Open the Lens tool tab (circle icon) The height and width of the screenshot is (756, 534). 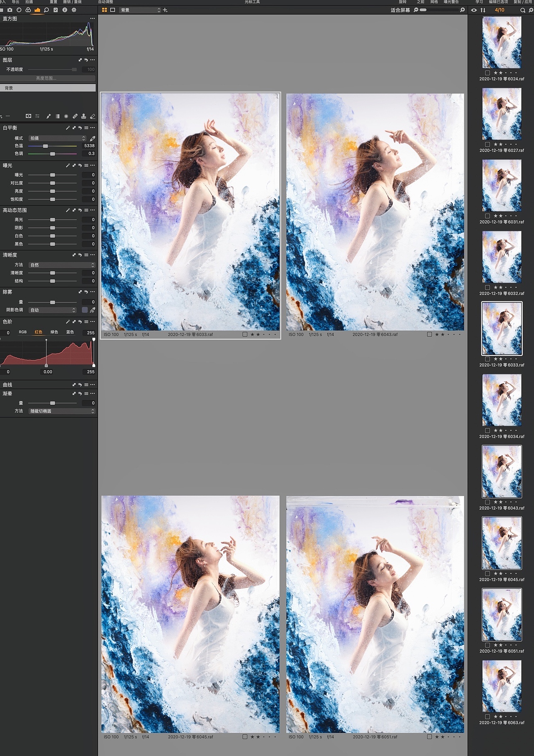click(x=19, y=10)
